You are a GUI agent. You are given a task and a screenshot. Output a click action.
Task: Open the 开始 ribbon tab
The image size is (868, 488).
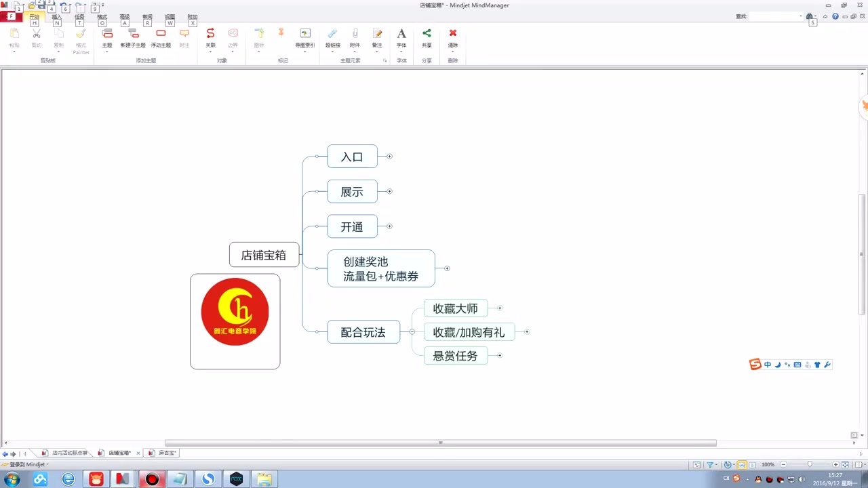35,16
